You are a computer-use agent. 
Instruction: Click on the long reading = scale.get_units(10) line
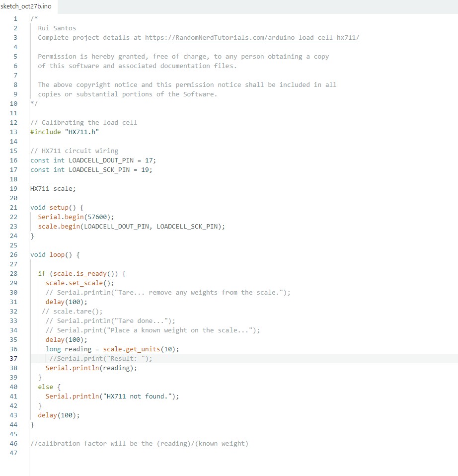112,349
